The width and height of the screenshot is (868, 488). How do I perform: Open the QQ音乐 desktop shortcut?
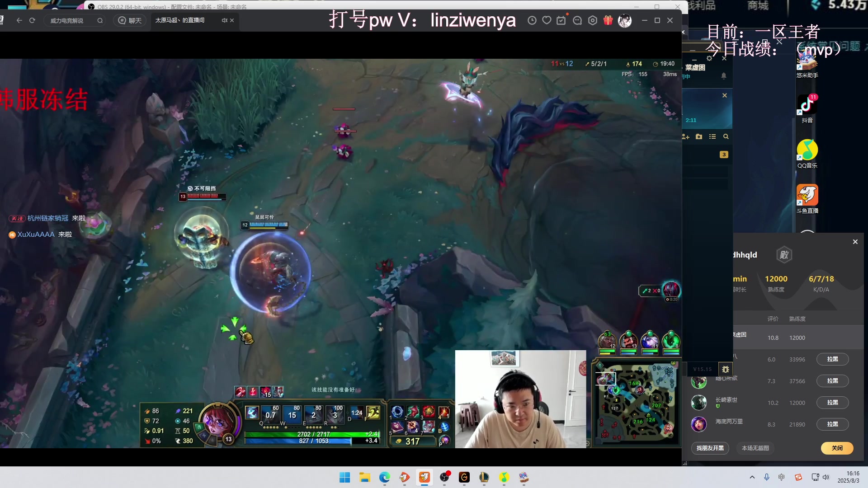point(807,154)
